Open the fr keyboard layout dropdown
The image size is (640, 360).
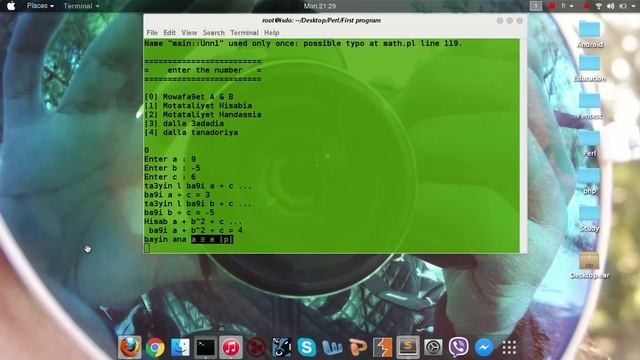567,6
